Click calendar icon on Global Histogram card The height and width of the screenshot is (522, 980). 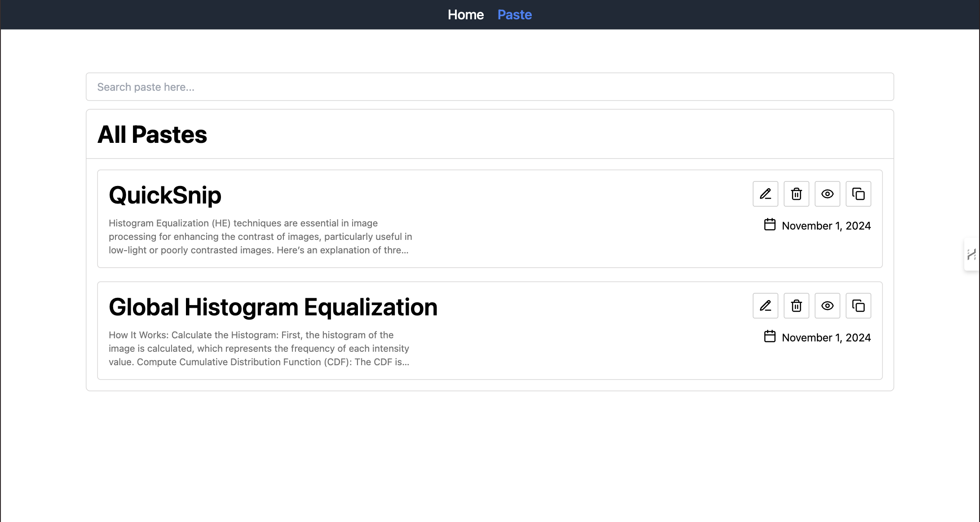[x=770, y=336]
